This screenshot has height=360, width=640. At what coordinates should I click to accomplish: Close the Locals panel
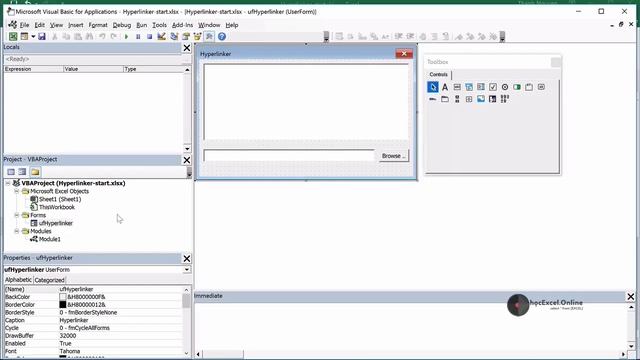[187, 48]
